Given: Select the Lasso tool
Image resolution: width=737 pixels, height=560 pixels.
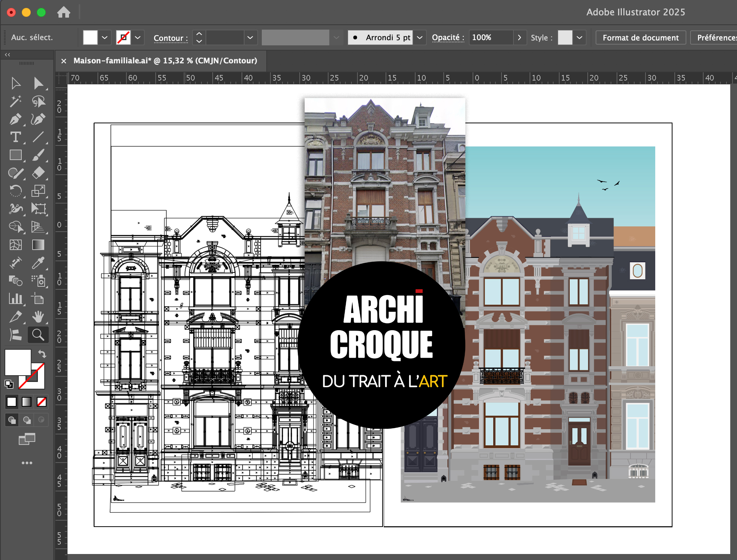Looking at the screenshot, I should point(38,101).
